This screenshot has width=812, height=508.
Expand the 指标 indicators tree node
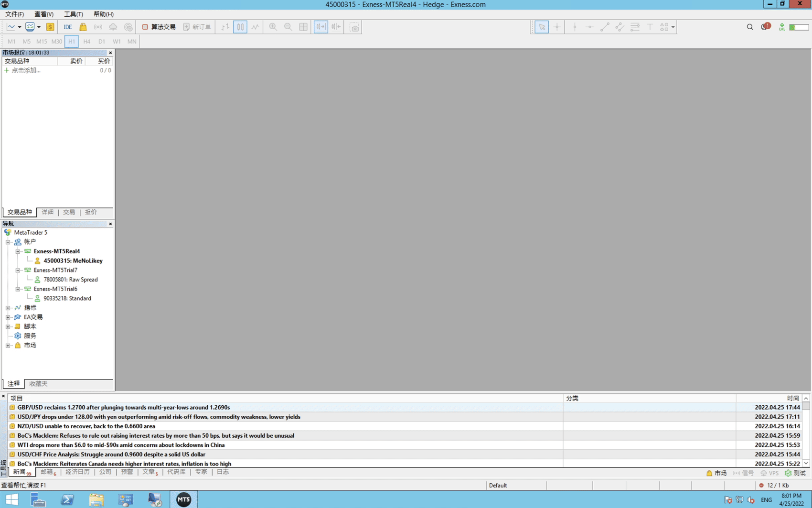pos(8,308)
